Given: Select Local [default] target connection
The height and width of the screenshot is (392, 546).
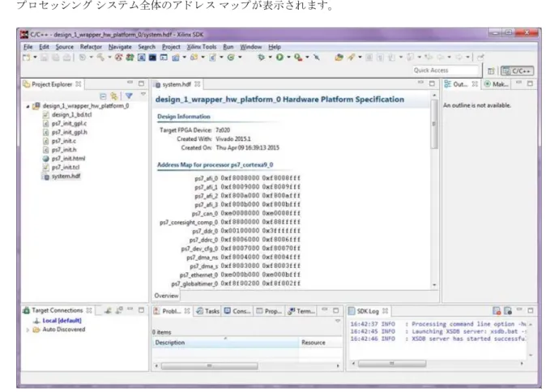Looking at the screenshot, I should point(62,321).
